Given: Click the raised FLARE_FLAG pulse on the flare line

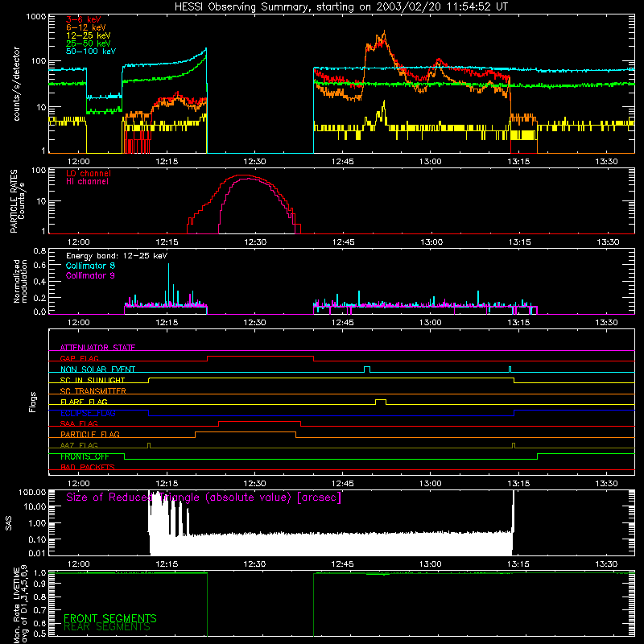Looking at the screenshot, I should pos(381,400).
